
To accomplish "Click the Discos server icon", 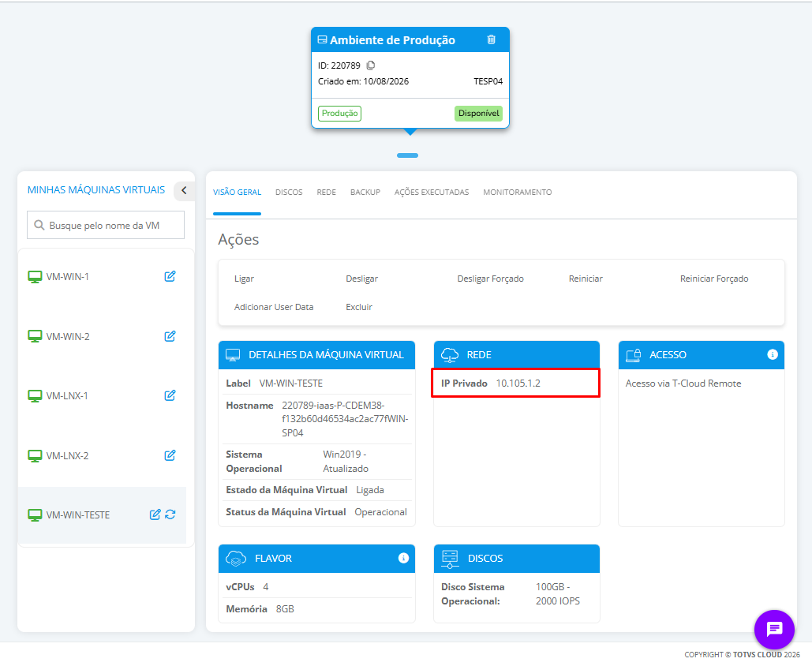I will [450, 559].
